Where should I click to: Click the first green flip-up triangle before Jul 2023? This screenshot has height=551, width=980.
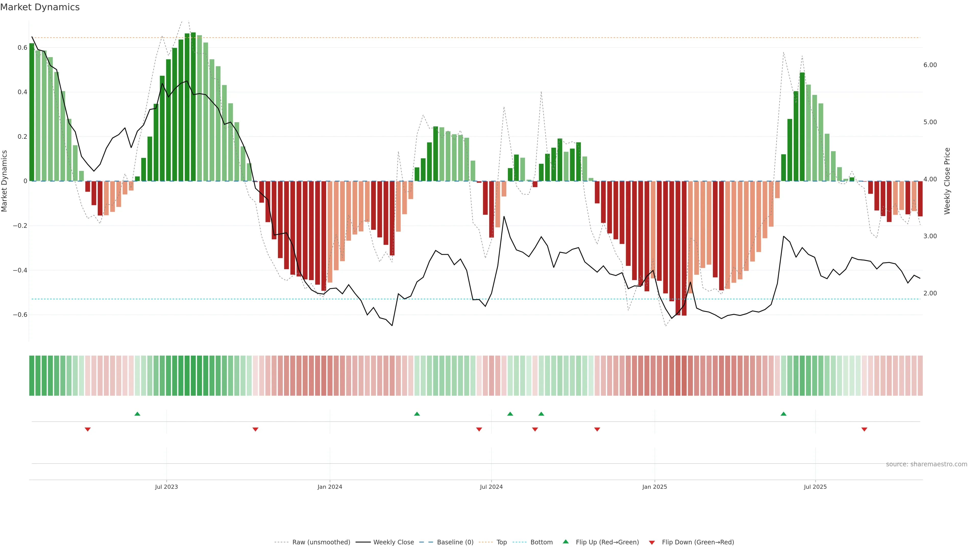coord(137,414)
